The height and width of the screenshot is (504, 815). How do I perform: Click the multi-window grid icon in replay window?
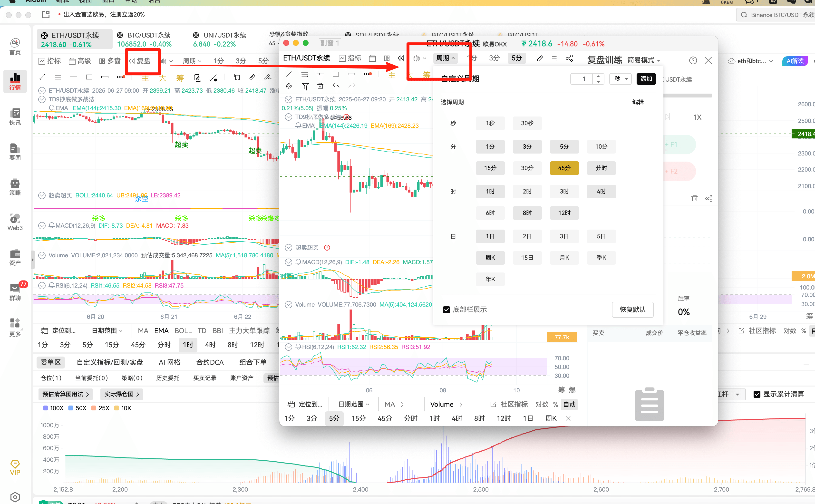[x=387, y=58]
